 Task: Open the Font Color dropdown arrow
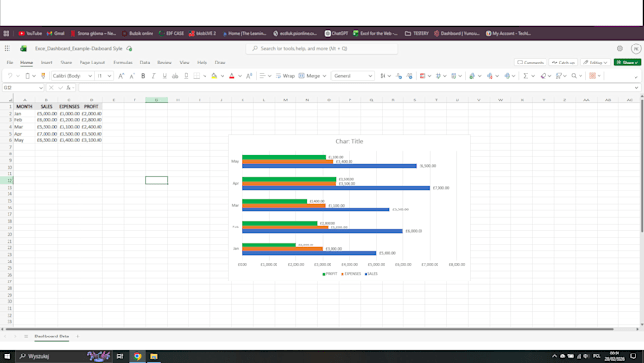240,76
